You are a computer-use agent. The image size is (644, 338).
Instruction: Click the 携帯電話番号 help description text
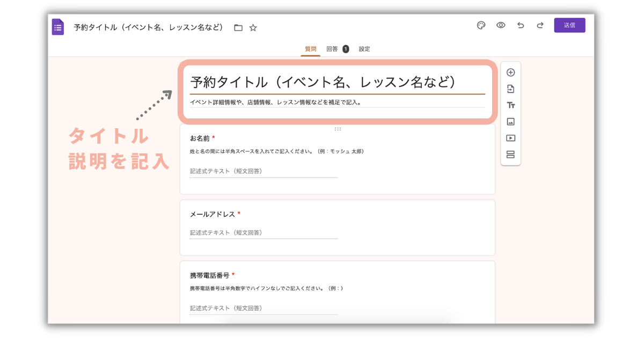pos(266,289)
